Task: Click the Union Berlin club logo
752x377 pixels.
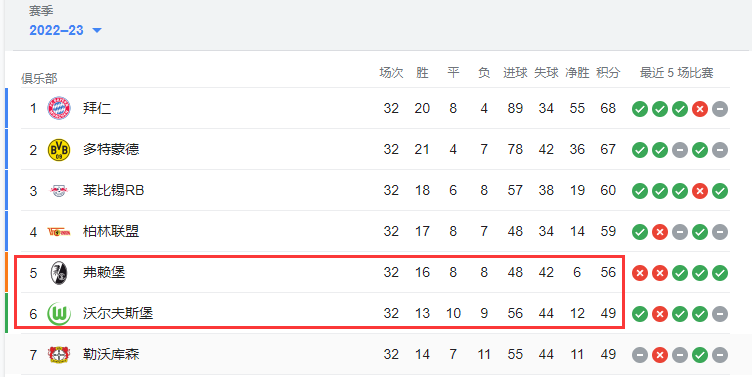Action: click(x=59, y=232)
